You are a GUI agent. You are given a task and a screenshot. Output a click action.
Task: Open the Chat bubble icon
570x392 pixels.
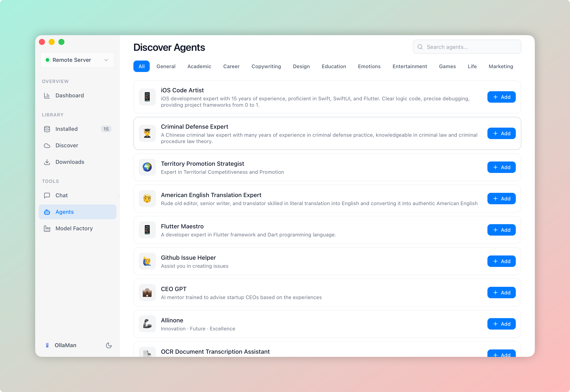(x=47, y=196)
